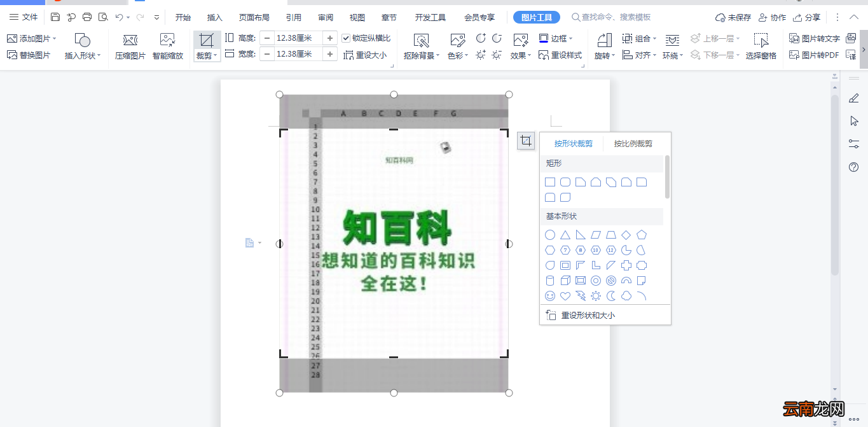Select the oval shape in basic shapes
This screenshot has height=427, width=868.
[x=550, y=235]
